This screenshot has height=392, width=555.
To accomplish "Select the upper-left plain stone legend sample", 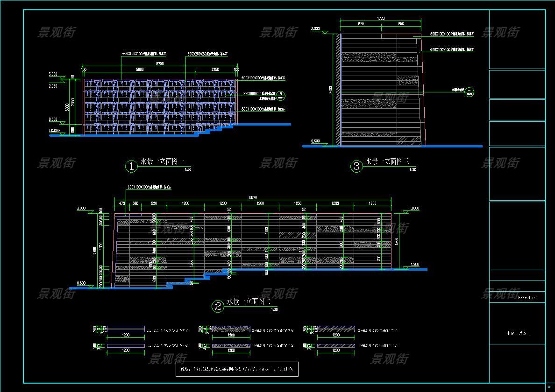I will pyautogui.click(x=126, y=329).
